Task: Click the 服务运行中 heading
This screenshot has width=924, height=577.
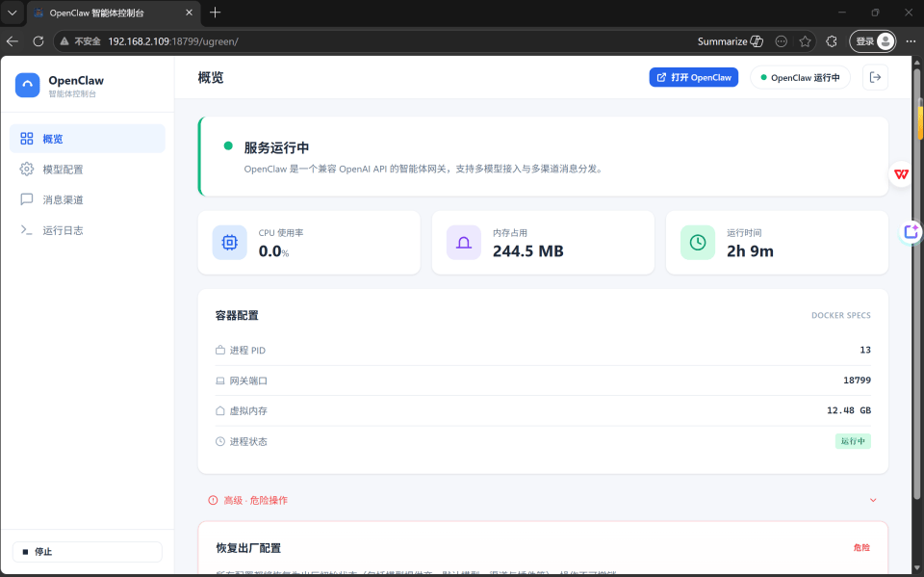Action: [276, 147]
